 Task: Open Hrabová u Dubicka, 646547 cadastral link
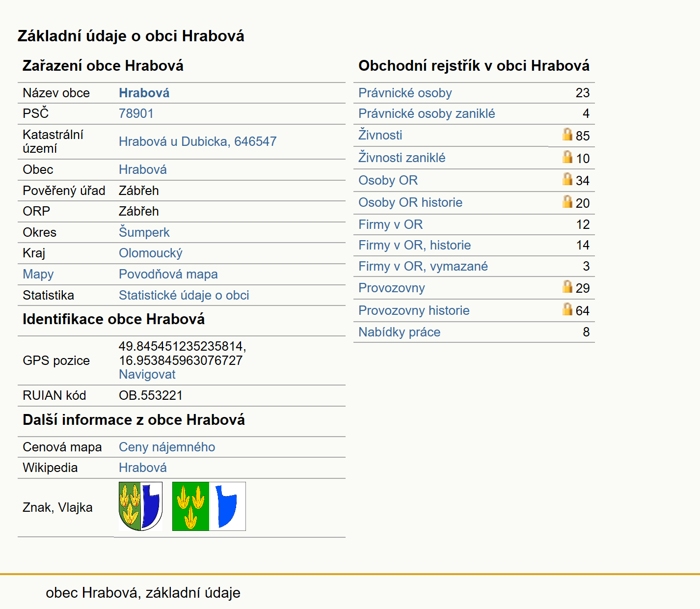pos(198,141)
